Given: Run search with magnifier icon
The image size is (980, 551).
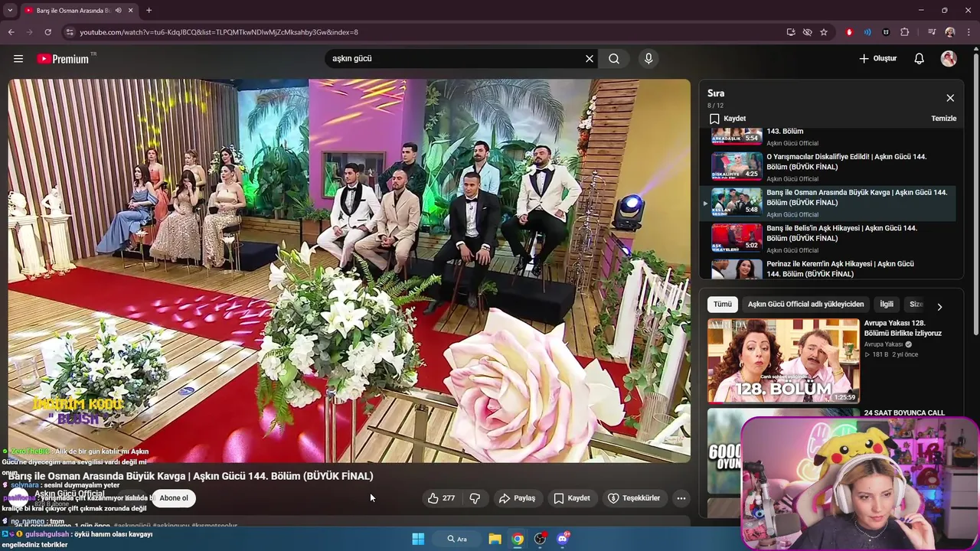Looking at the screenshot, I should click(x=614, y=58).
